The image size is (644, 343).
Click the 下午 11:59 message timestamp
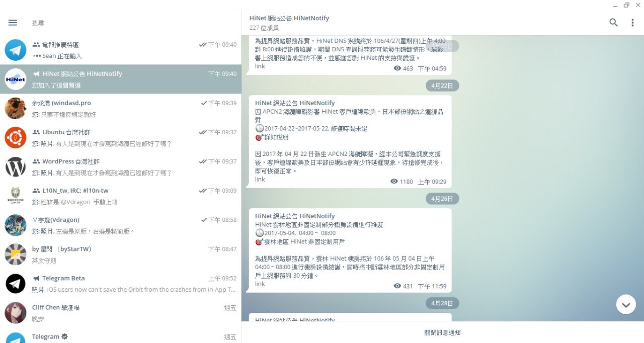click(432, 286)
